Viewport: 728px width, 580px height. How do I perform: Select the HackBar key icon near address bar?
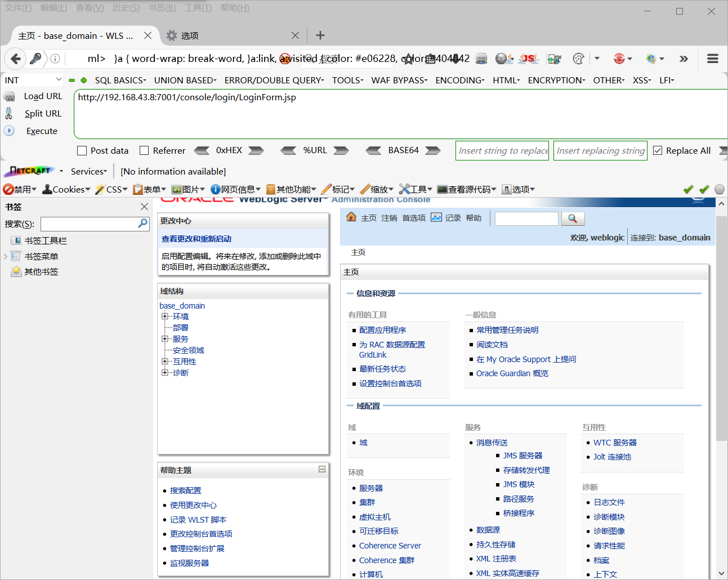click(x=34, y=59)
